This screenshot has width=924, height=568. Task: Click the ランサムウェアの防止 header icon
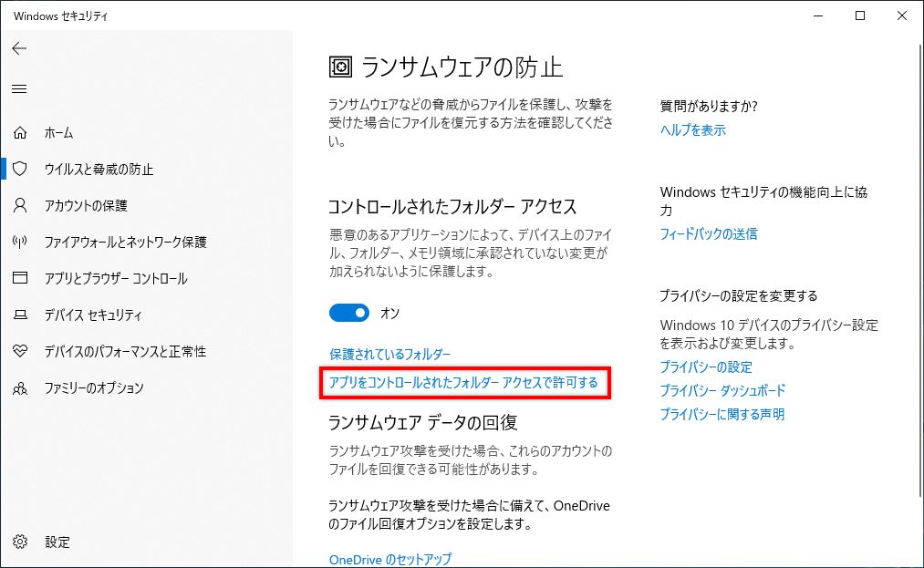pos(342,67)
